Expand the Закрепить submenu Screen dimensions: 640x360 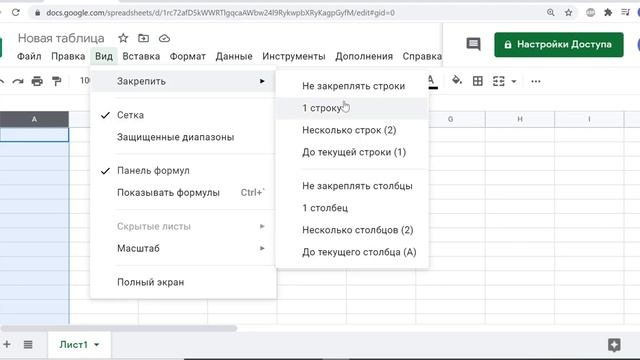pyautogui.click(x=183, y=81)
